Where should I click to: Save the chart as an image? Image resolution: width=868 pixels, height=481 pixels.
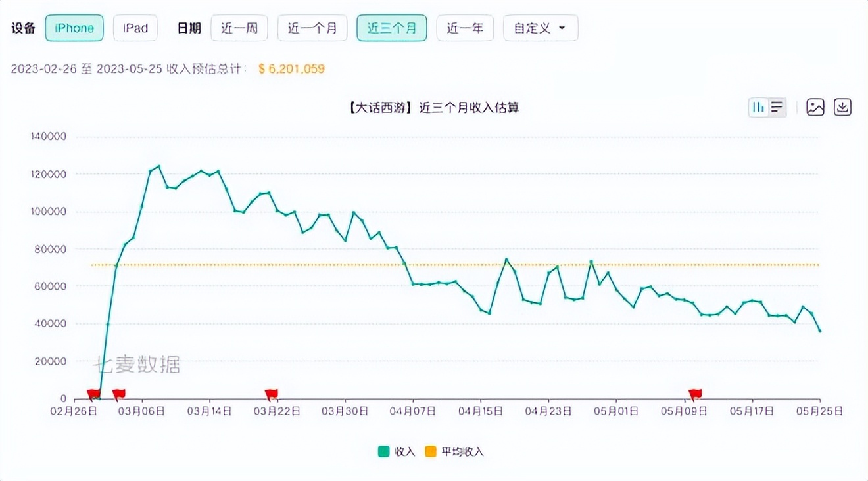816,106
